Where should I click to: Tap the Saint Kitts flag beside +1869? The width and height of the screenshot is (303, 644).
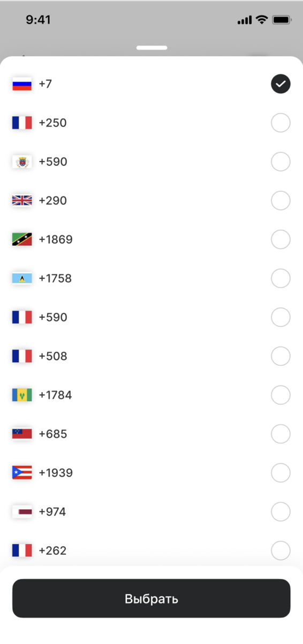pyautogui.click(x=22, y=240)
